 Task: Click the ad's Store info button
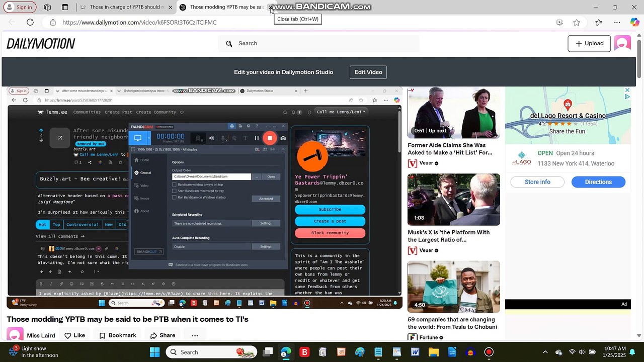click(x=537, y=182)
